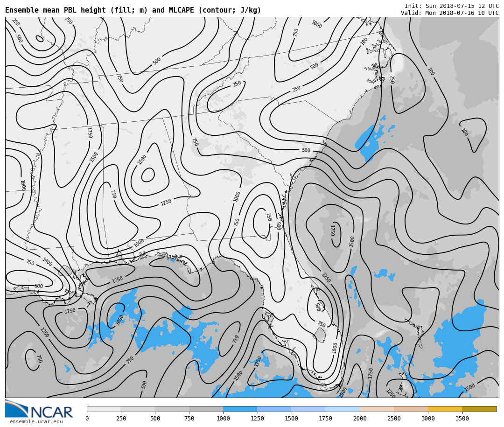Click the NCAR logo
This screenshot has width=504, height=427.
click(39, 409)
